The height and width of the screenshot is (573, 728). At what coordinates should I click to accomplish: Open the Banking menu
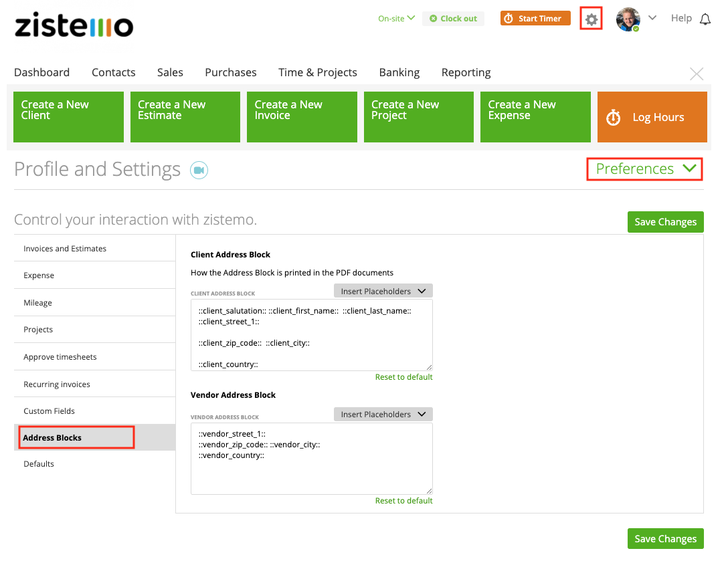point(399,72)
